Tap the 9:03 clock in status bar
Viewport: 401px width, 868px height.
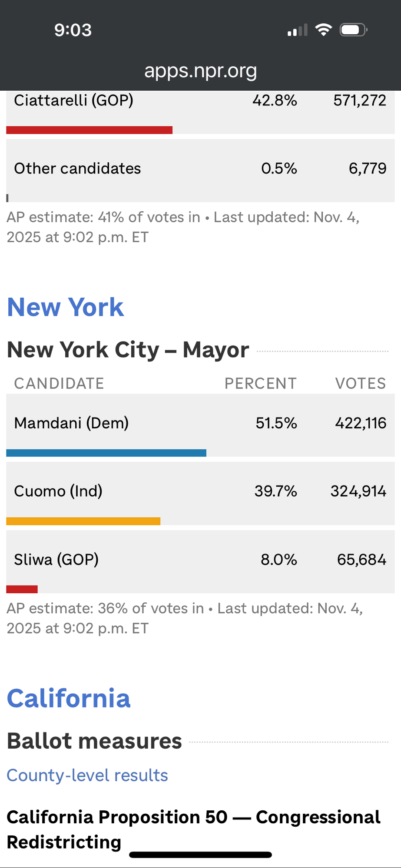(x=73, y=30)
